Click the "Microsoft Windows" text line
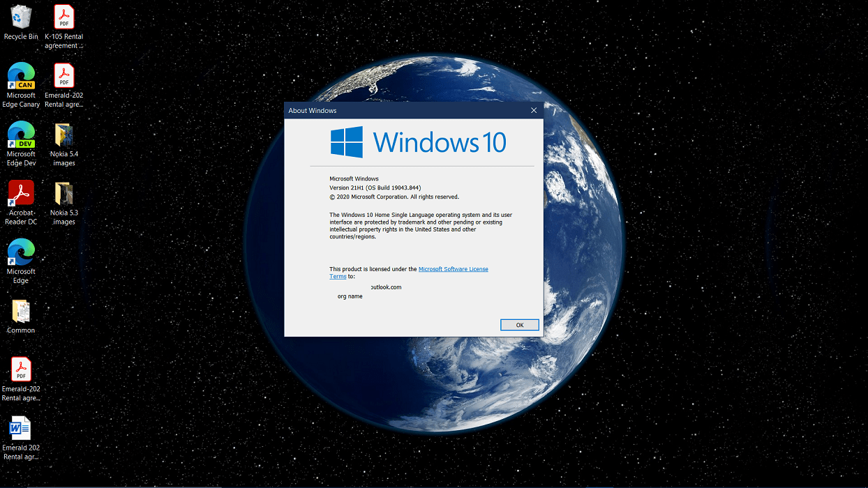 [x=354, y=178]
